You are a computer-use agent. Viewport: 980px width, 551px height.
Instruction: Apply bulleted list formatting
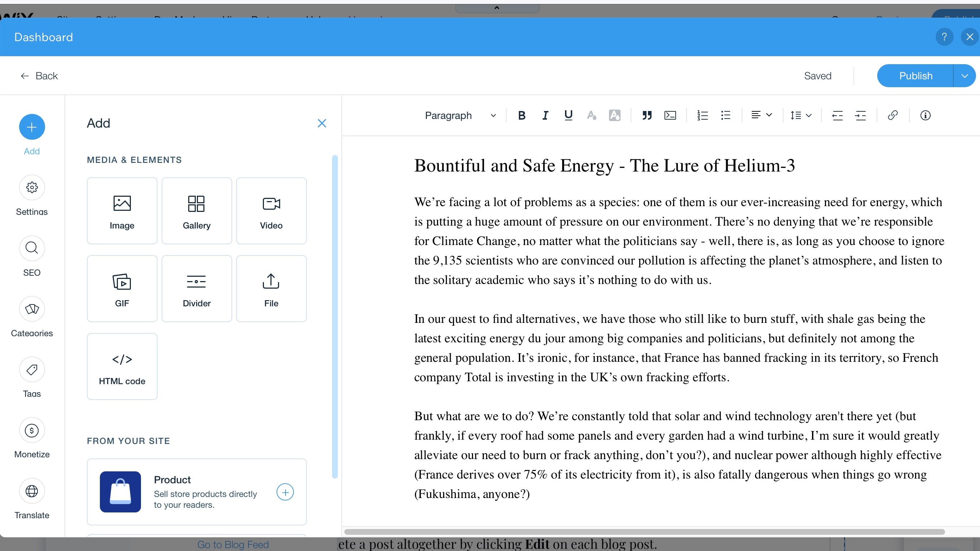726,115
